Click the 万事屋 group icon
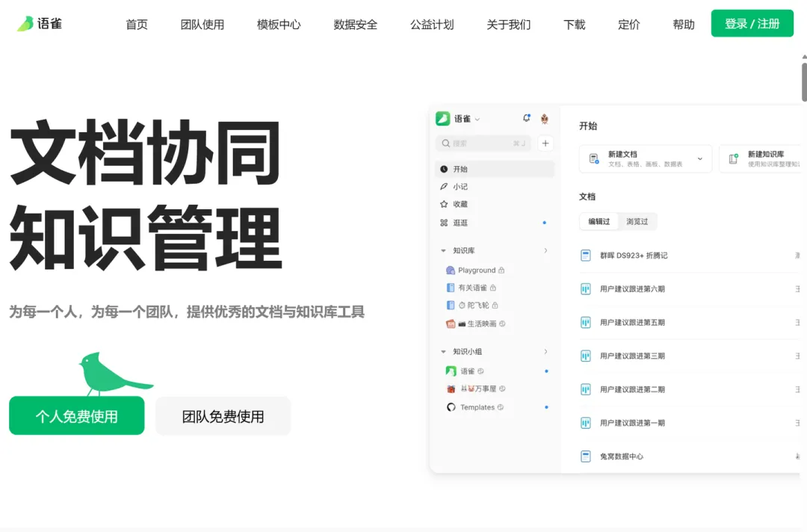This screenshot has width=807, height=532. tap(451, 389)
